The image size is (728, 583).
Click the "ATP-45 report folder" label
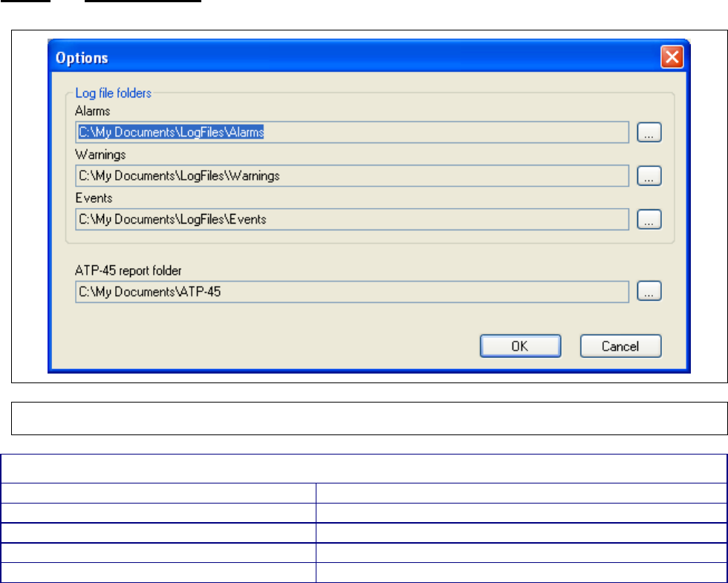[128, 270]
